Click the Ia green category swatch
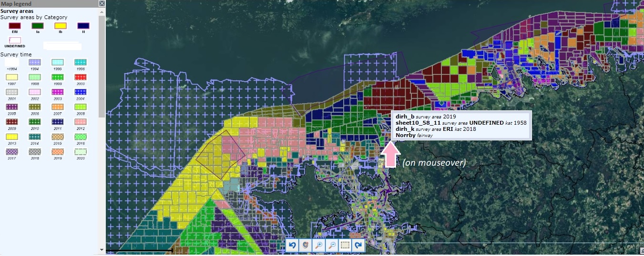The height and width of the screenshot is (256, 644). coord(38,26)
